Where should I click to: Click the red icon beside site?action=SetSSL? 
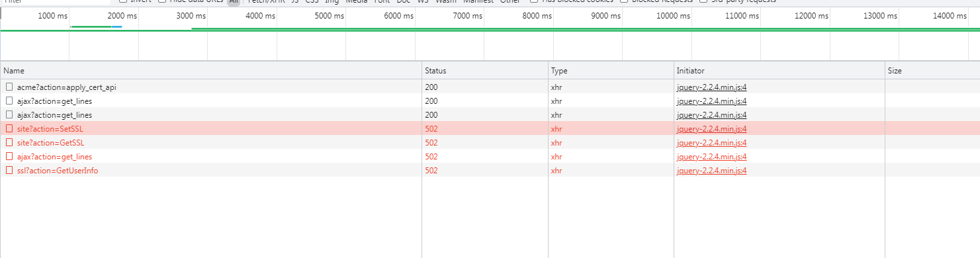(9, 128)
